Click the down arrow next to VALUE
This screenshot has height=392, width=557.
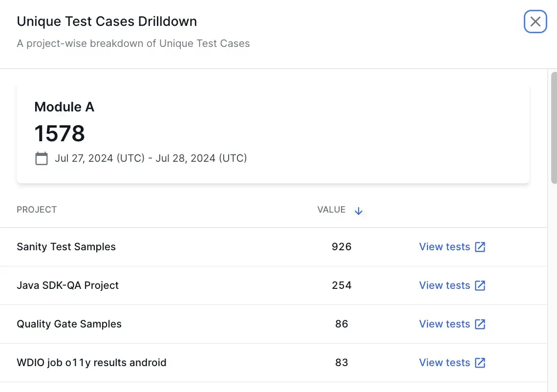(x=359, y=211)
